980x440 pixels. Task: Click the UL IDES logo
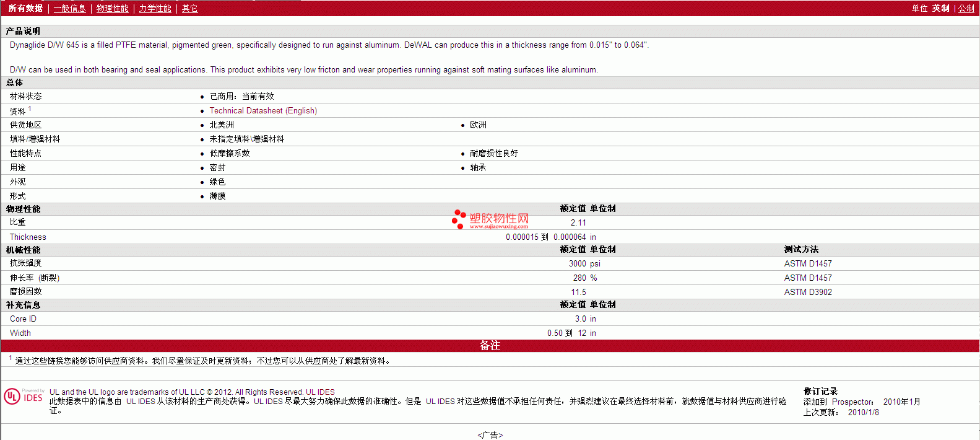24,397
